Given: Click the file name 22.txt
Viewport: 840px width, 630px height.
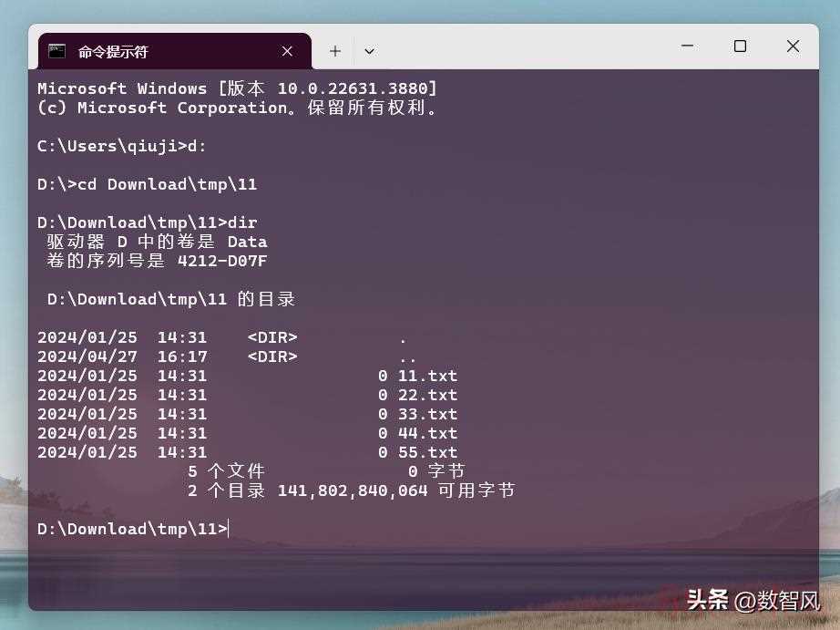Looking at the screenshot, I should coord(427,395).
